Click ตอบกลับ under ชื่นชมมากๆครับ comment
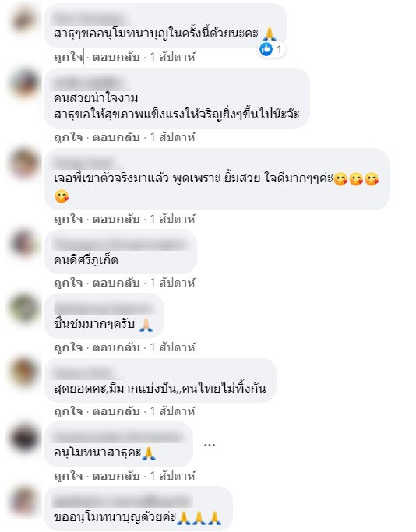Image resolution: width=416 pixels, height=532 pixels. click(x=116, y=347)
